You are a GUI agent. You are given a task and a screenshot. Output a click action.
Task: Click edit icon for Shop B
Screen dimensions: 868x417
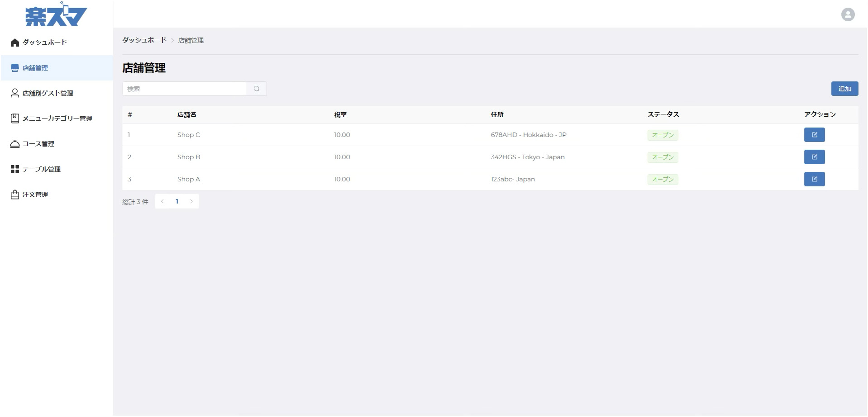click(x=814, y=157)
